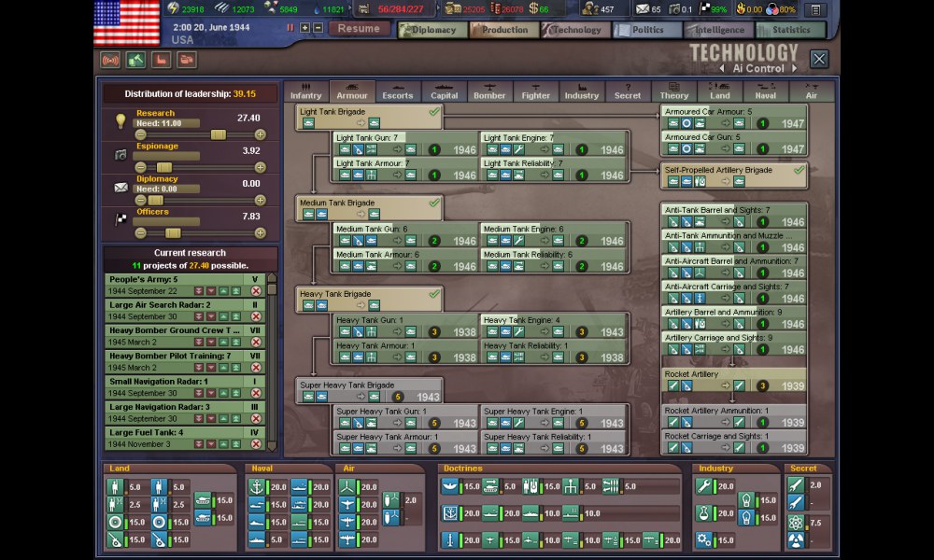
Task: Open the Diplomacy screen tab
Action: pos(433,30)
